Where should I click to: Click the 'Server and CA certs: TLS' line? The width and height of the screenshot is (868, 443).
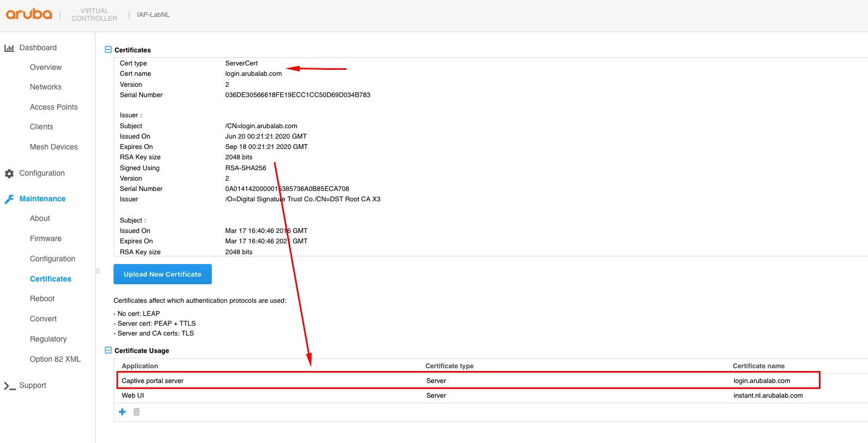click(153, 333)
